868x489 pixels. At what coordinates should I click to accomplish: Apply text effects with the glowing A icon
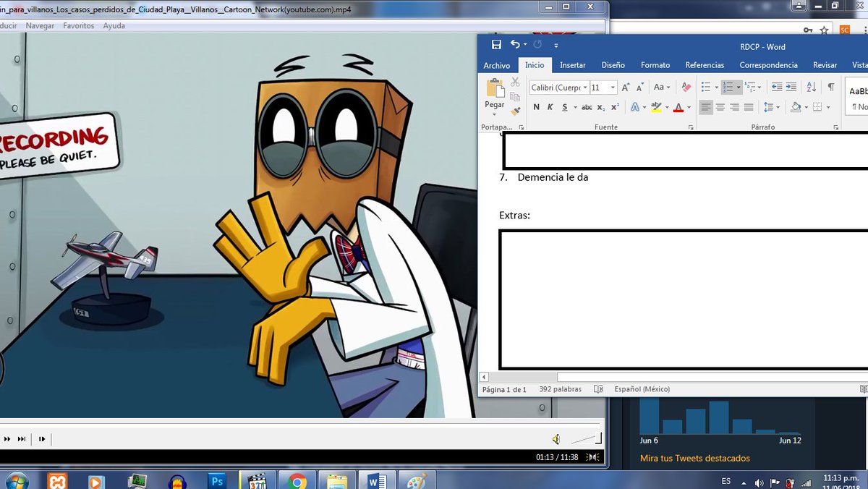tap(634, 107)
